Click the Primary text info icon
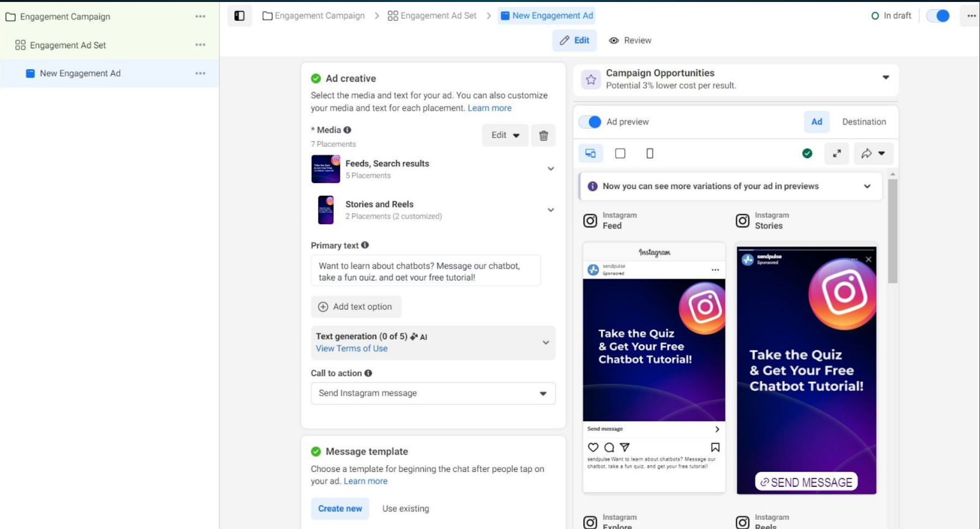This screenshot has width=980, height=529. click(x=365, y=245)
